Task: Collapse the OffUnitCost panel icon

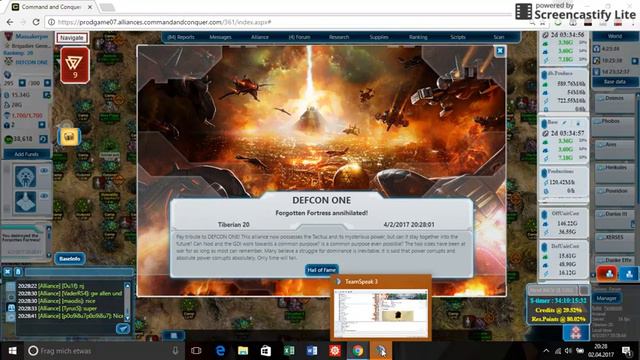Action: [544, 214]
